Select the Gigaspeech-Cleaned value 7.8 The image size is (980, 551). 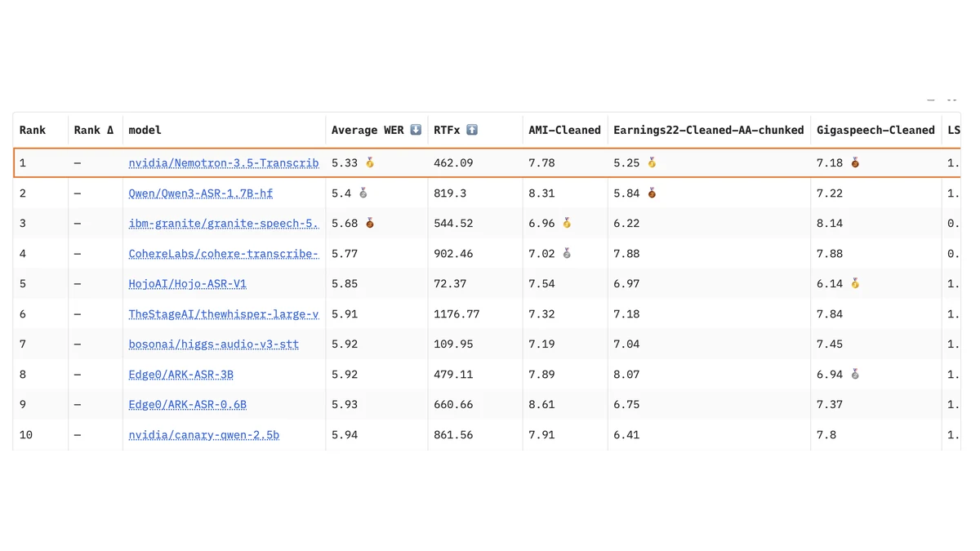826,434
